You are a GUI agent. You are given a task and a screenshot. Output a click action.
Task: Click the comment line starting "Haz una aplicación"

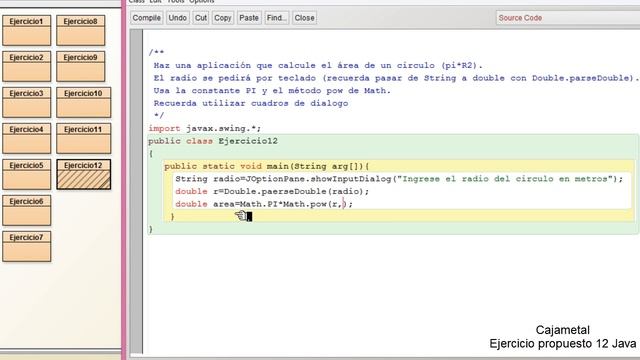pyautogui.click(x=318, y=65)
